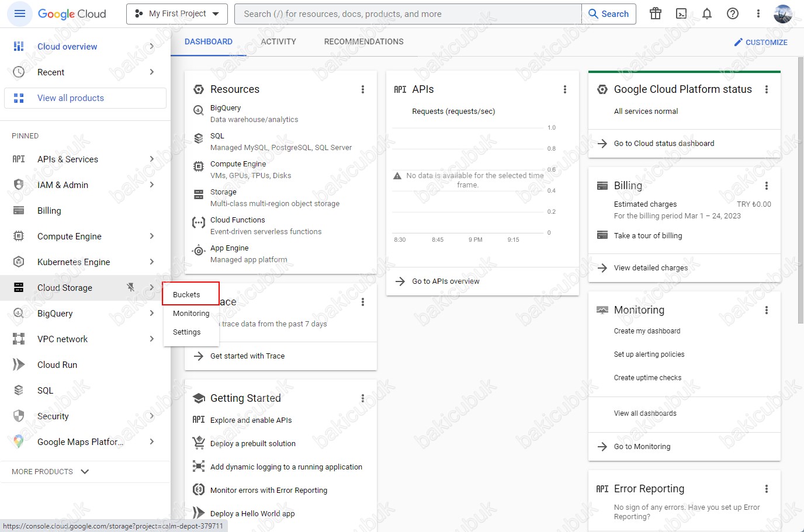Viewport: 804px width, 532px height.
Task: Open Resources card three-dot menu
Action: click(x=363, y=89)
